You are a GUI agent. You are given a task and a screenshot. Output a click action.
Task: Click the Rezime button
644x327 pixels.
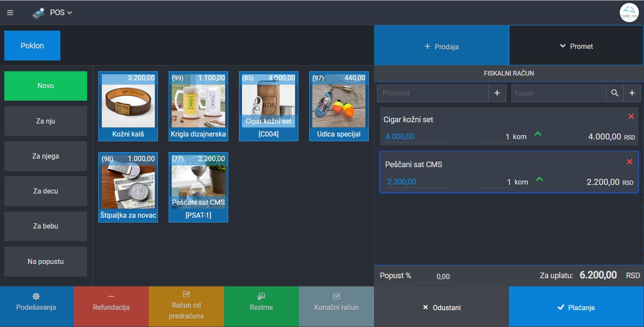pos(261,307)
